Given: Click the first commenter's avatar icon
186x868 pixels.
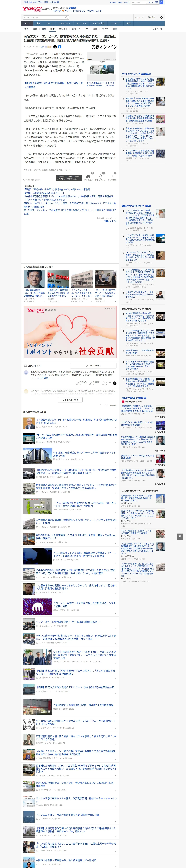Looking at the screenshot, I should (26, 372).
